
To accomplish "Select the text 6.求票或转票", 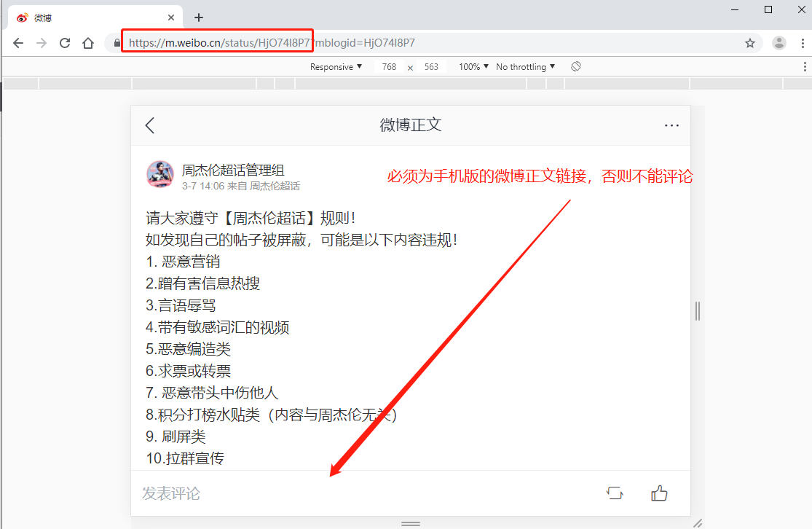I will pyautogui.click(x=189, y=371).
